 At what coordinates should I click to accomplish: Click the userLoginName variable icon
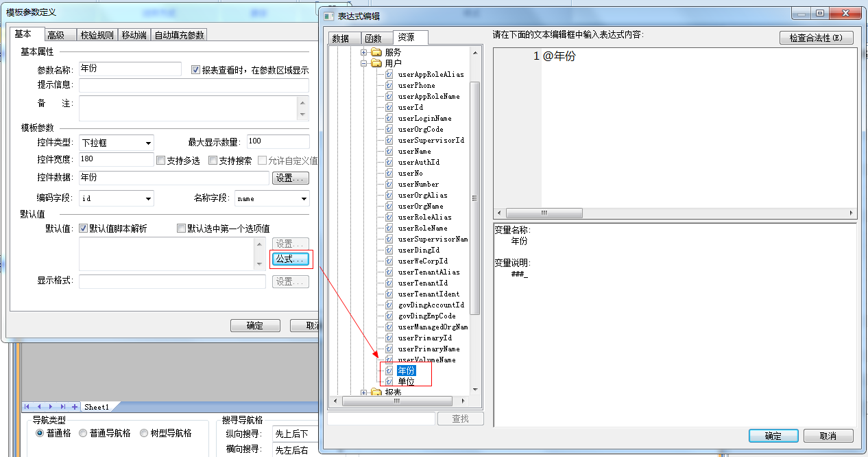click(389, 118)
